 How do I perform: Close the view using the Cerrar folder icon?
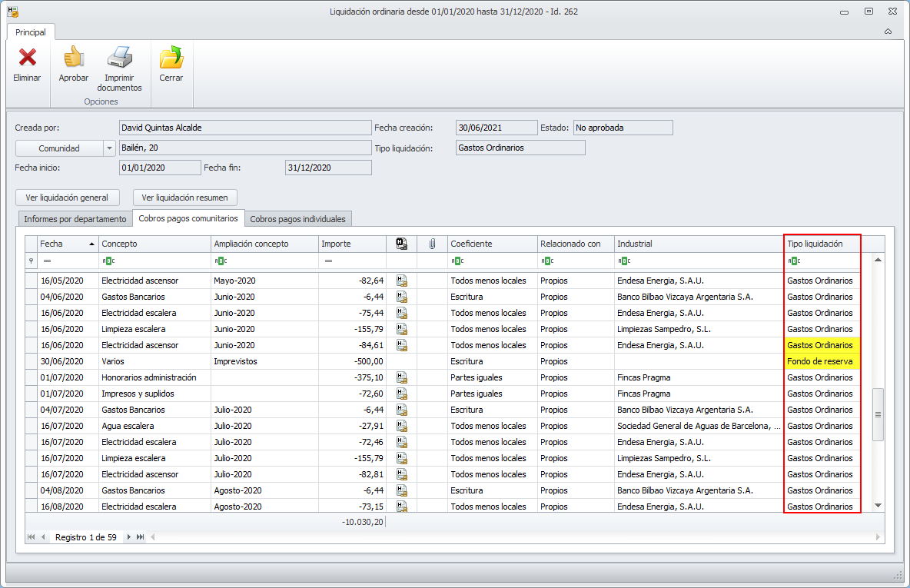tap(171, 58)
